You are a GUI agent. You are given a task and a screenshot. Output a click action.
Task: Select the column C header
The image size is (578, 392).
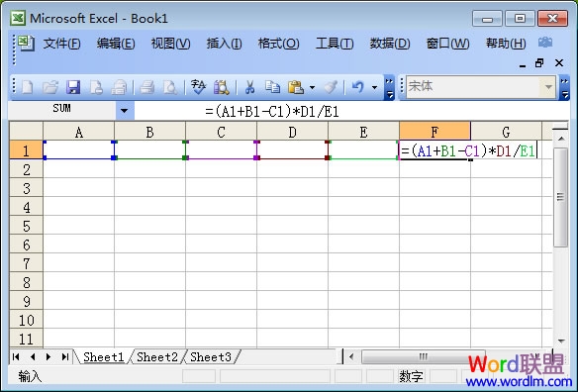[221, 132]
